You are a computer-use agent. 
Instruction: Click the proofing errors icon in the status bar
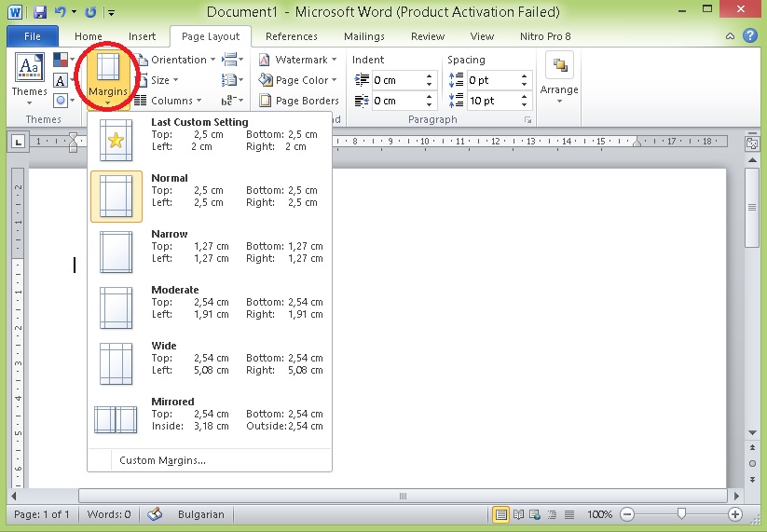(155, 514)
